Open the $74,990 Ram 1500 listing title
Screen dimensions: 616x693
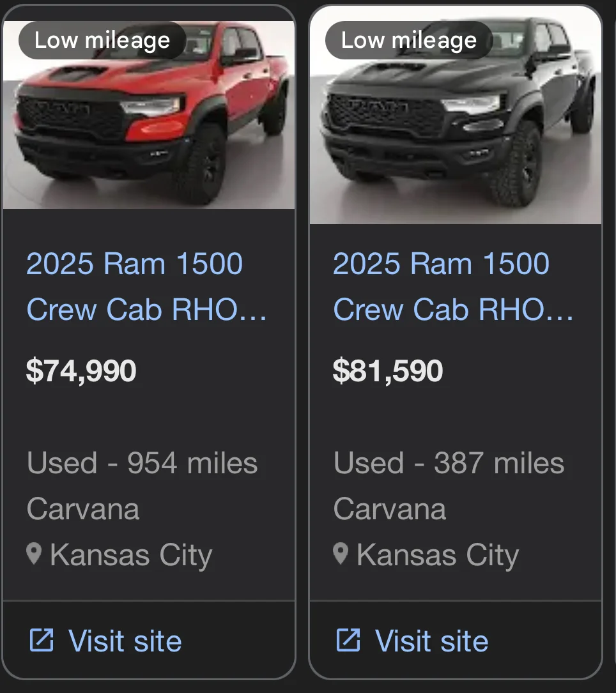(147, 286)
